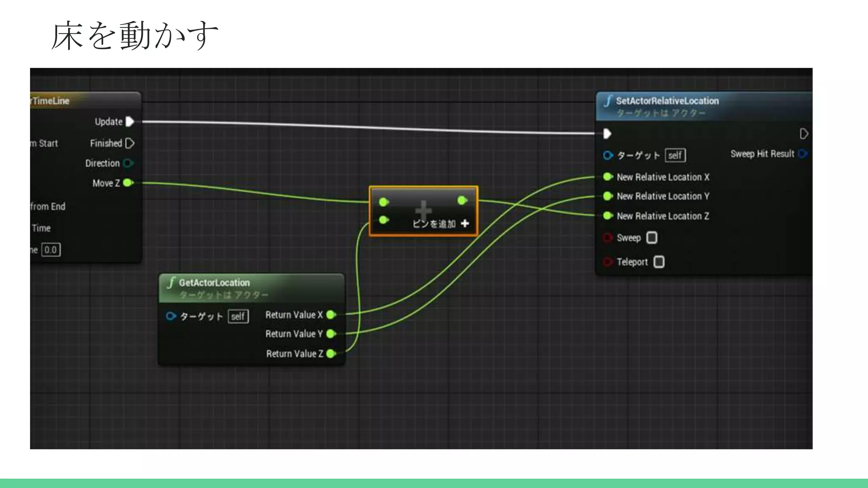Click SetActorRelativeLocation execution input pin

[x=607, y=134]
